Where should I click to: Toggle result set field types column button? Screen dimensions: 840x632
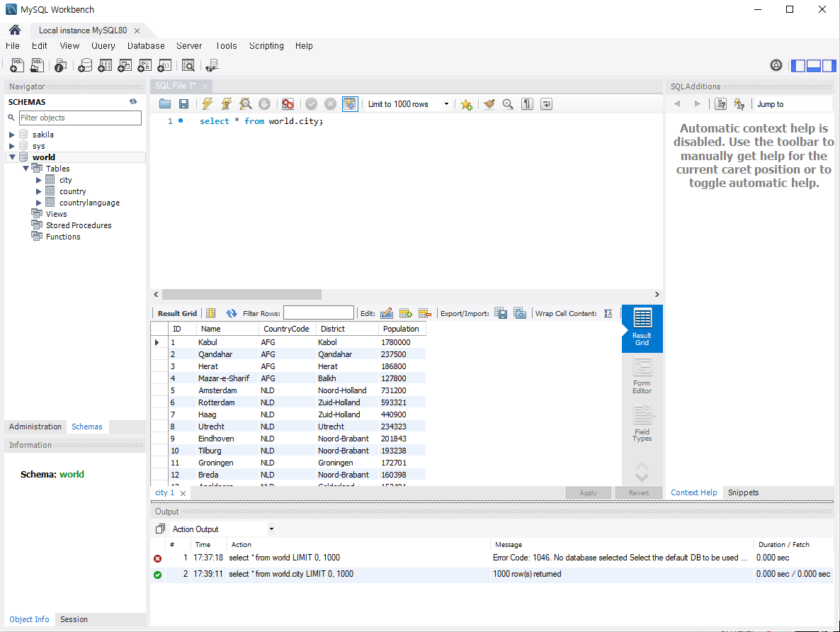211,313
